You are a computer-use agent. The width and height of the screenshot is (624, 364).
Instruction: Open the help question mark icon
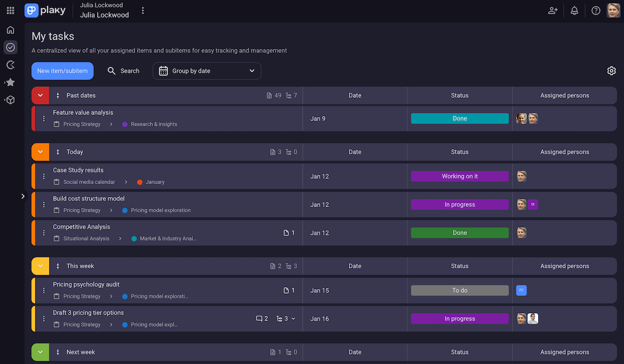click(x=595, y=10)
